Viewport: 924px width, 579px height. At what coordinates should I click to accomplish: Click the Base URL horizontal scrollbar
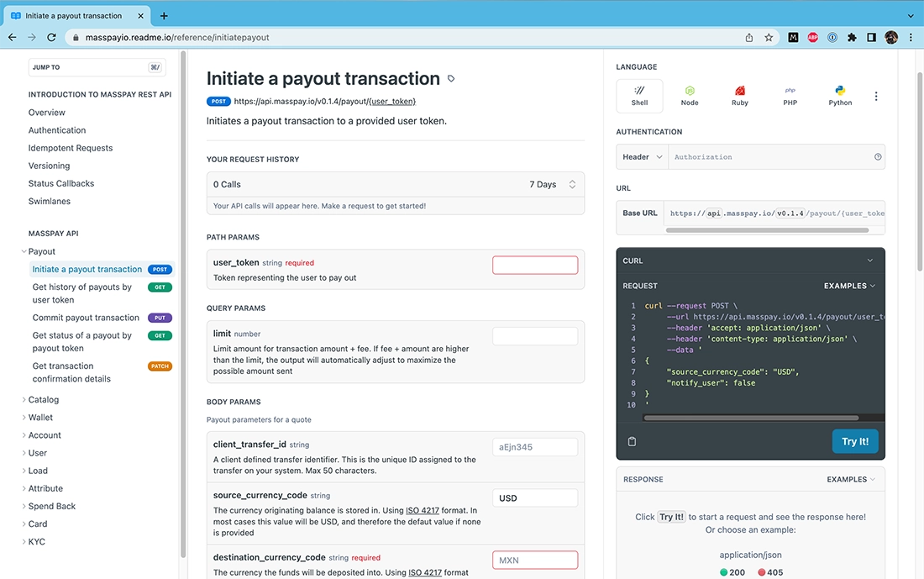pyautogui.click(x=767, y=230)
